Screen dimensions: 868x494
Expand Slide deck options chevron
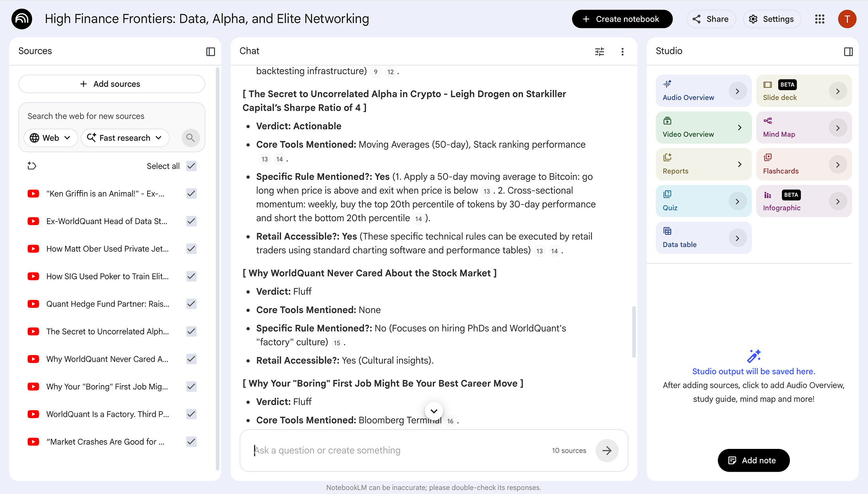(838, 91)
